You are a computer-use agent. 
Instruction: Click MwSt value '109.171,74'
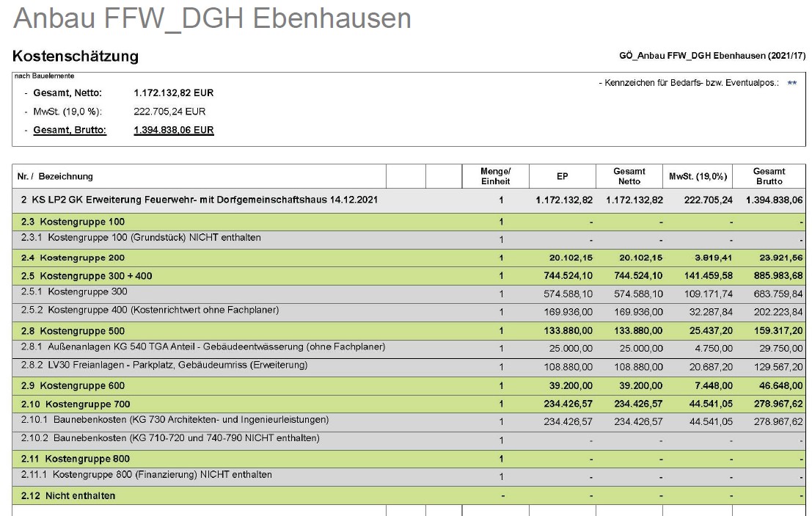[709, 294]
